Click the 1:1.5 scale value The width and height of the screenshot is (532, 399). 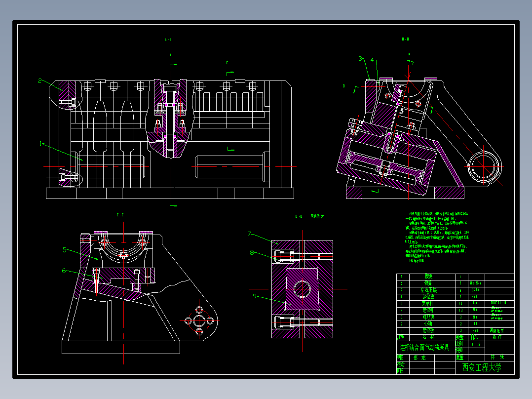(476, 344)
